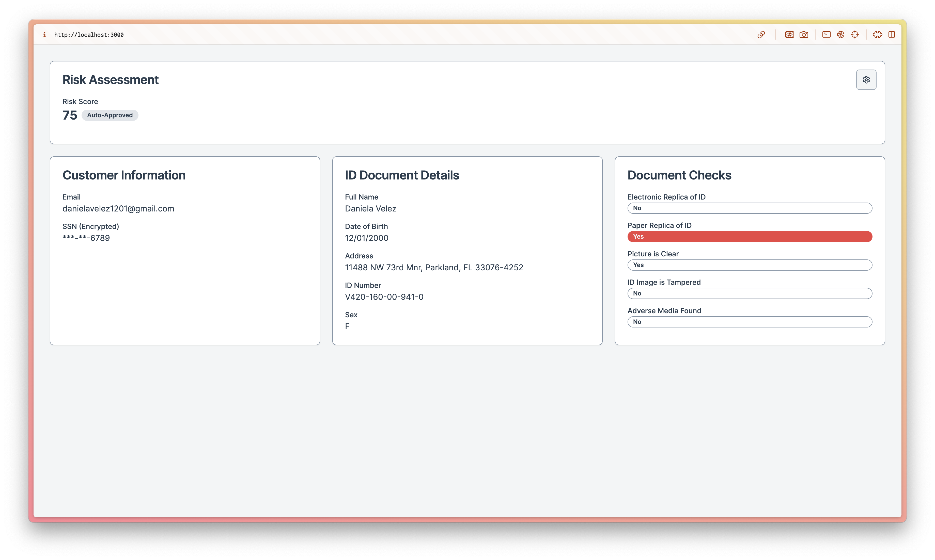The height and width of the screenshot is (560, 935).
Task: Click the copy link chain icon
Action: coord(761,35)
